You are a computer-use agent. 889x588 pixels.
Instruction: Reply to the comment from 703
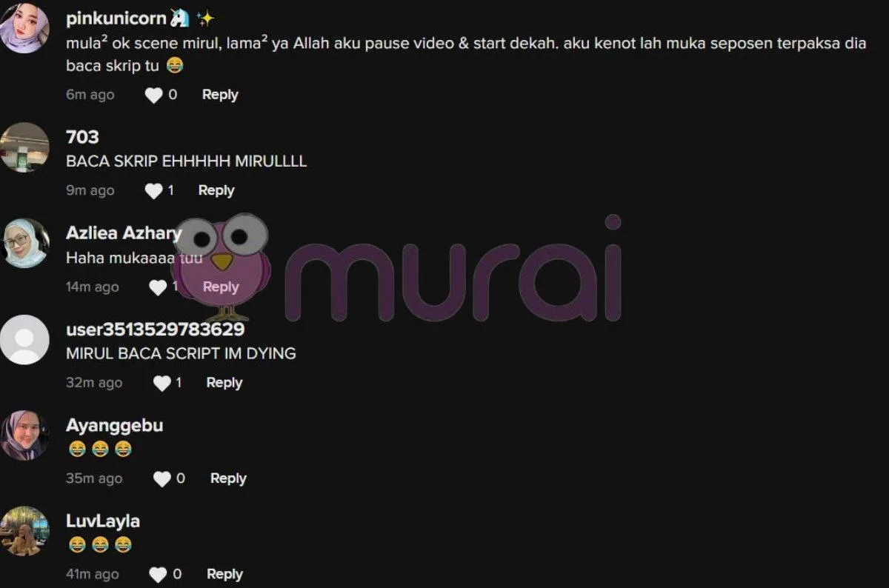(216, 190)
